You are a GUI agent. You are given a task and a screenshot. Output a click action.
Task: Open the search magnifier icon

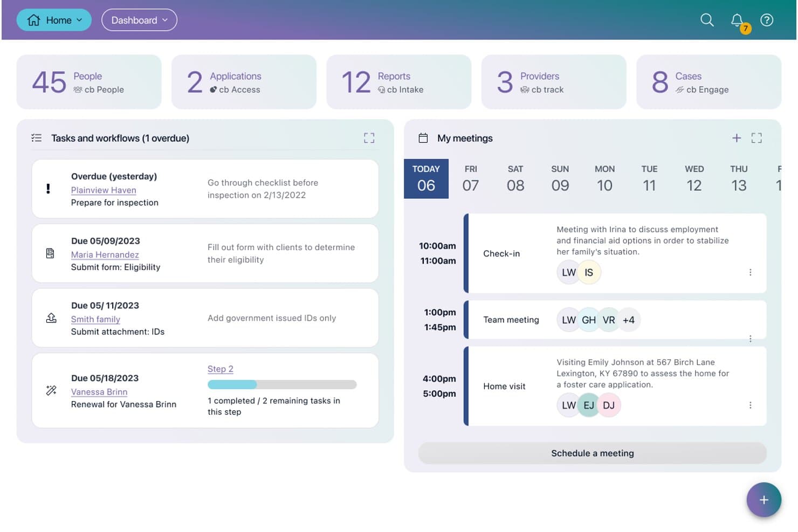[707, 20]
